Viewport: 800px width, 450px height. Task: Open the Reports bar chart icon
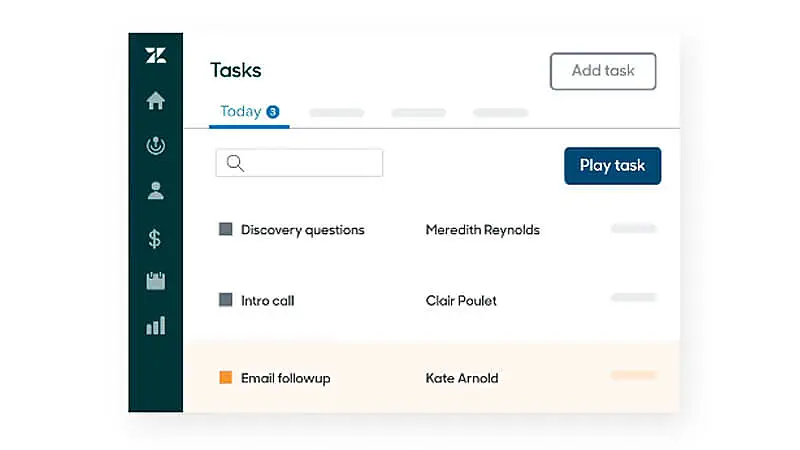tap(155, 326)
